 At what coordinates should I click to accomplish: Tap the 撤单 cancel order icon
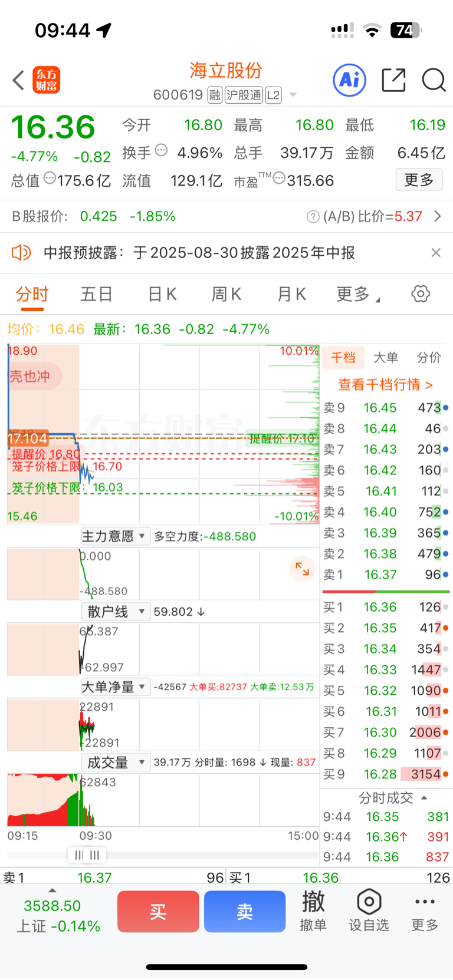[313, 911]
